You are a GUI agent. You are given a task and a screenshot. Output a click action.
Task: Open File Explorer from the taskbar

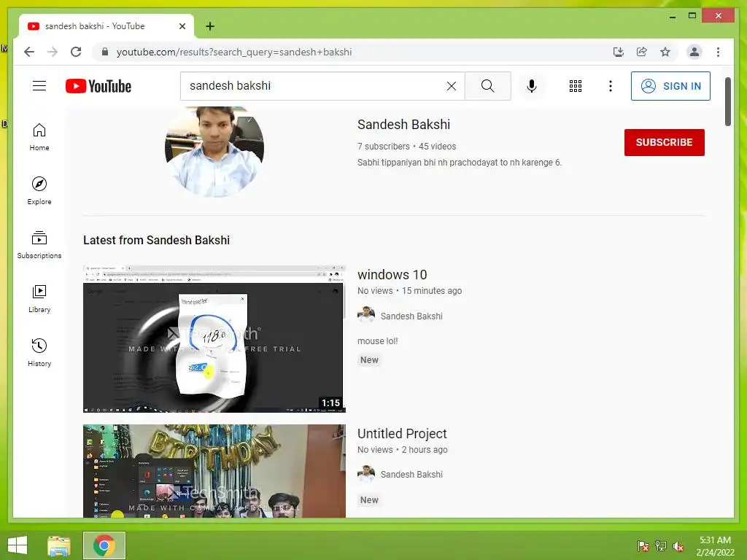59,545
